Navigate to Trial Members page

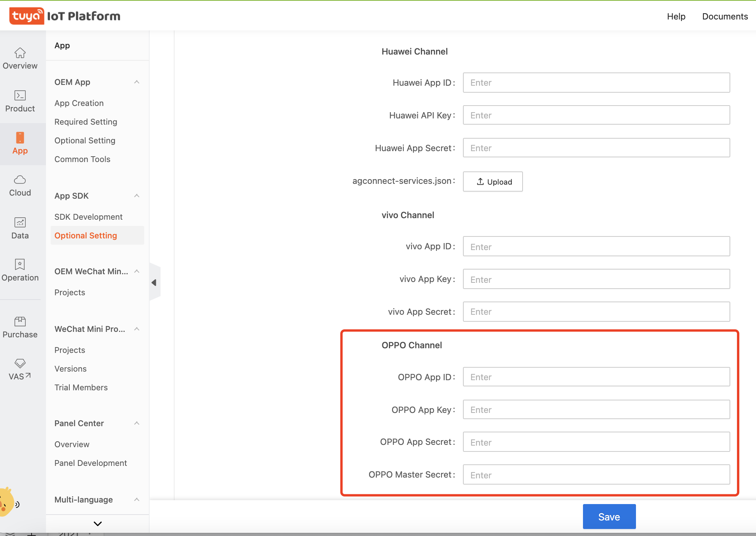[x=81, y=387]
